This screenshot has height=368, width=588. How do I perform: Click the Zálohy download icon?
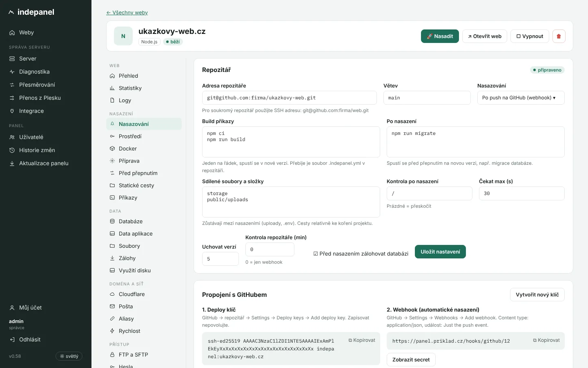[x=112, y=258]
